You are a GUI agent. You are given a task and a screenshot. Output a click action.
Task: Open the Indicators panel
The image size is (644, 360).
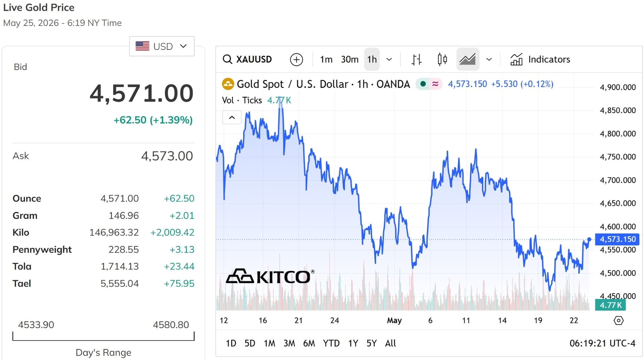[x=540, y=59]
